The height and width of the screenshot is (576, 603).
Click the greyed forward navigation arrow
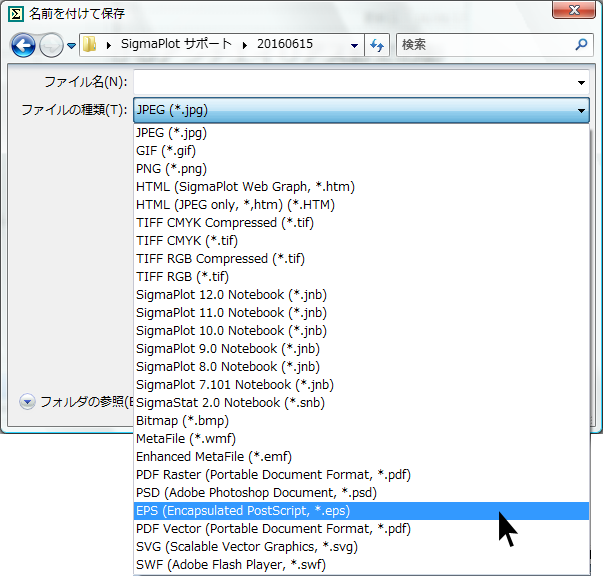coord(52,45)
